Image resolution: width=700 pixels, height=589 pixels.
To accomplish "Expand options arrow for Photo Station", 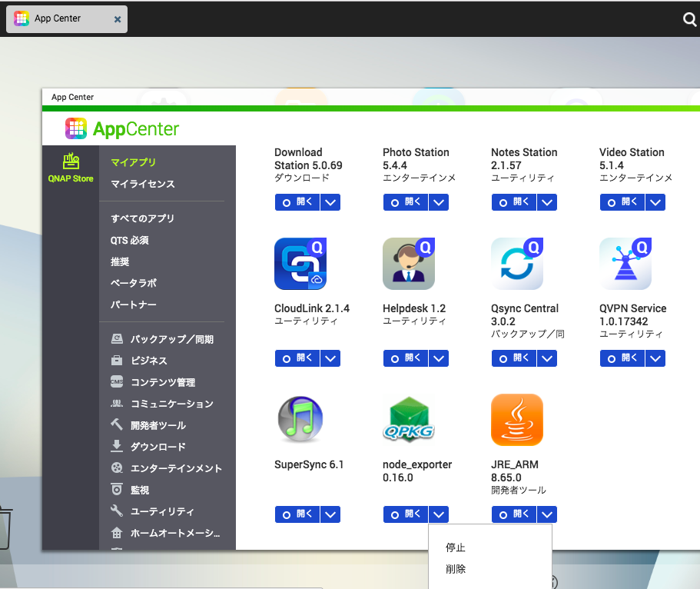I will click(x=439, y=202).
